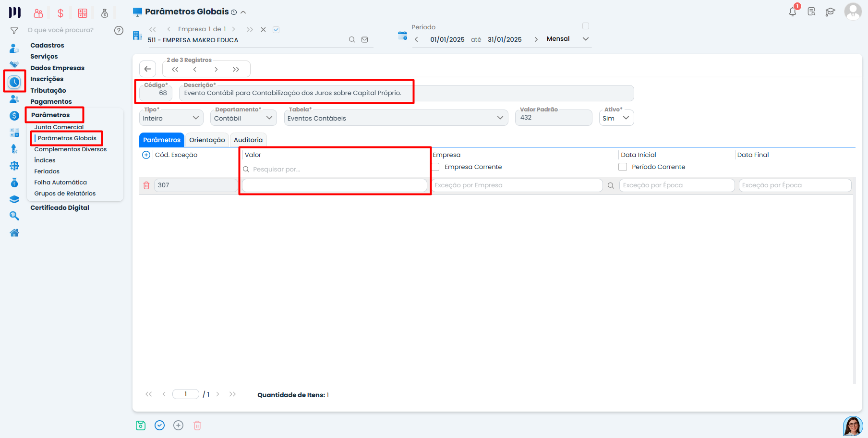The height and width of the screenshot is (438, 868).
Task: Enable the Período Corrente checkbox
Action: pyautogui.click(x=623, y=167)
